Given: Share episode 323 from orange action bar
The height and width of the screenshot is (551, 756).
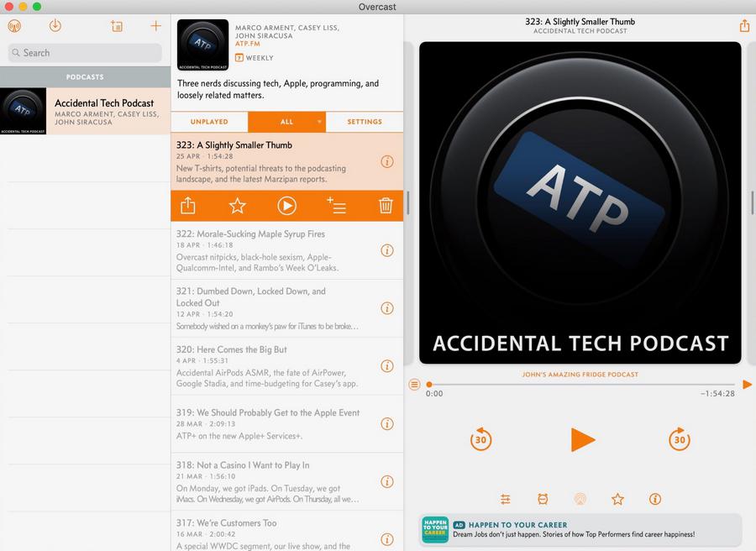Looking at the screenshot, I should click(188, 206).
